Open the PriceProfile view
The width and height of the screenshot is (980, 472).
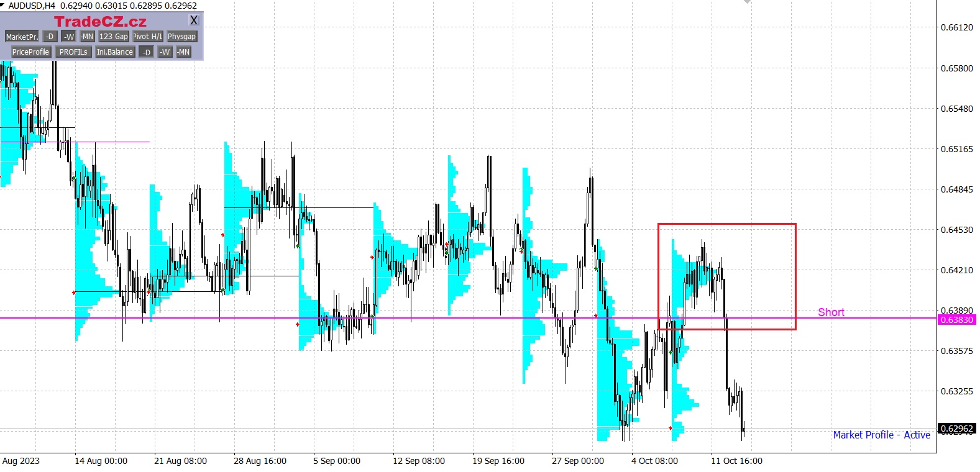tap(30, 52)
